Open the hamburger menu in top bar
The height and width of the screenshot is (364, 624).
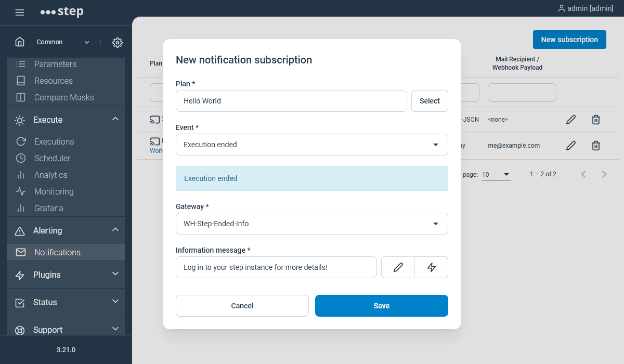point(20,12)
